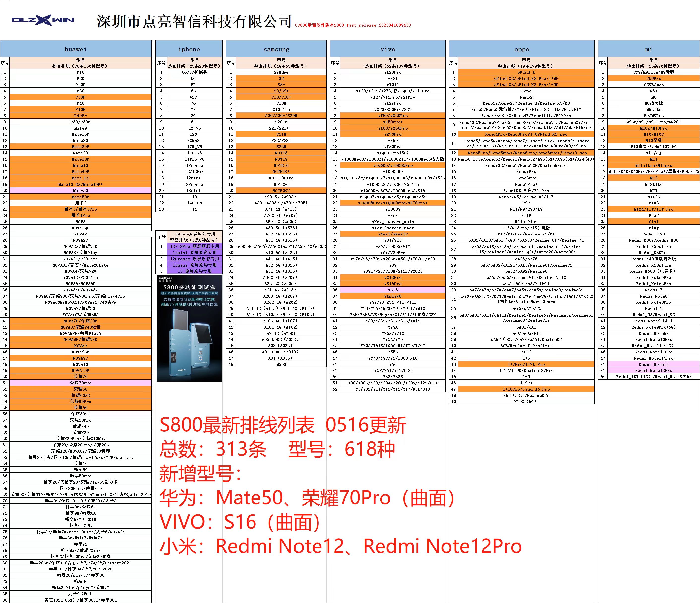Image resolution: width=700 pixels, height=603 pixels.
Task: Select the samsung column header
Action: 276,49
